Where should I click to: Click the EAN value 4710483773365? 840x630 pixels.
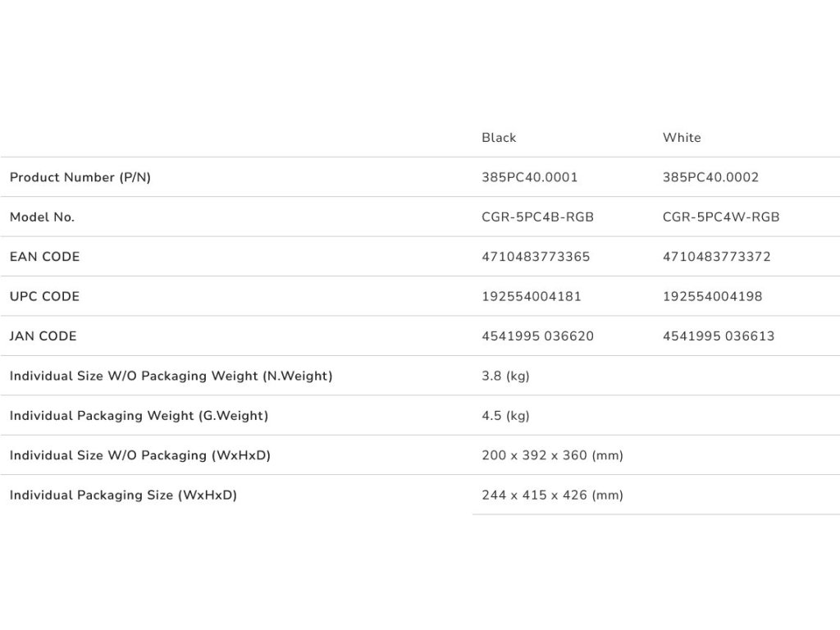click(x=536, y=257)
